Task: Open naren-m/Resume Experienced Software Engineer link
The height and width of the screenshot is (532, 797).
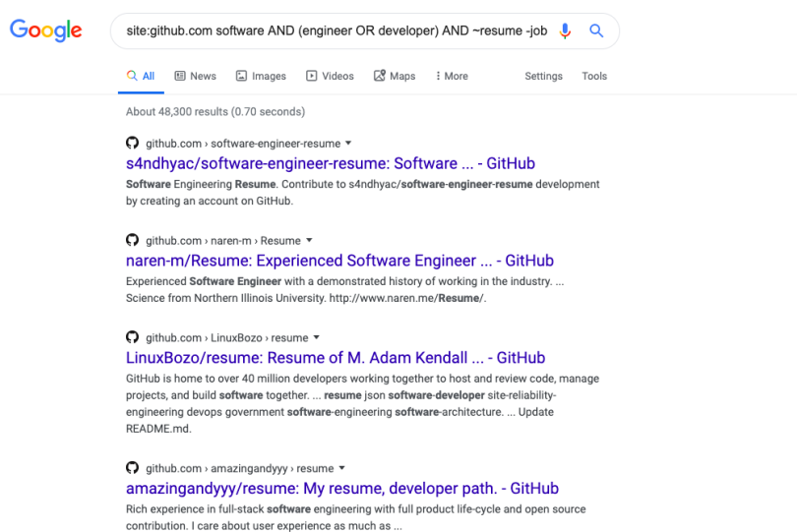Action: [339, 261]
